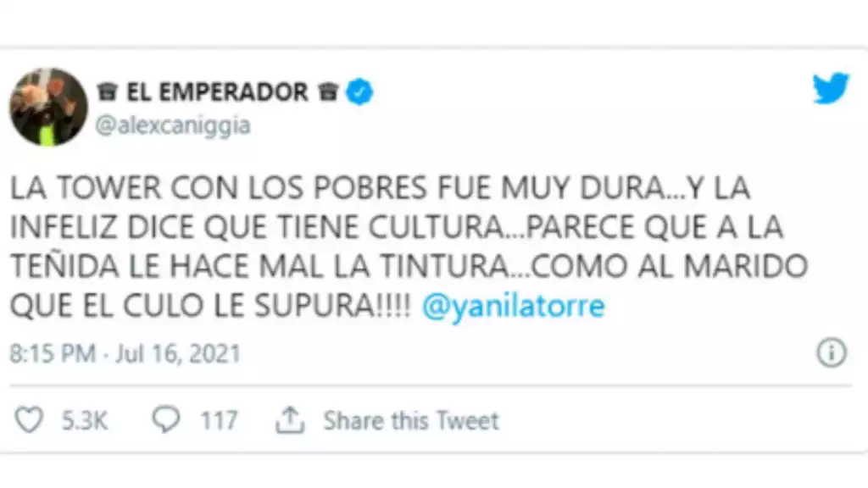Screen dimensions: 868x488
Task: Follow the @yanilatorre mention link
Action: pos(513,306)
